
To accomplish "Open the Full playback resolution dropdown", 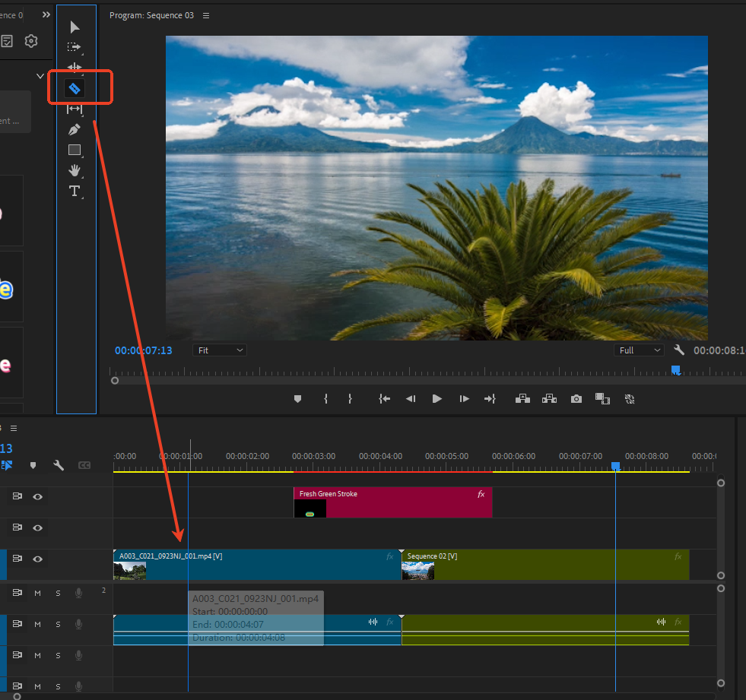I will [x=639, y=350].
